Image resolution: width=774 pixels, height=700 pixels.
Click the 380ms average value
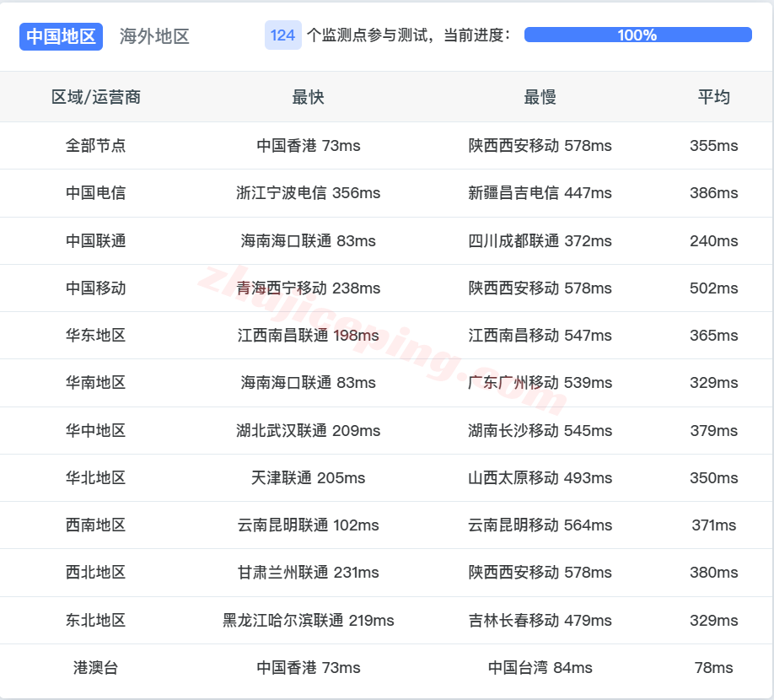pyautogui.click(x=714, y=573)
